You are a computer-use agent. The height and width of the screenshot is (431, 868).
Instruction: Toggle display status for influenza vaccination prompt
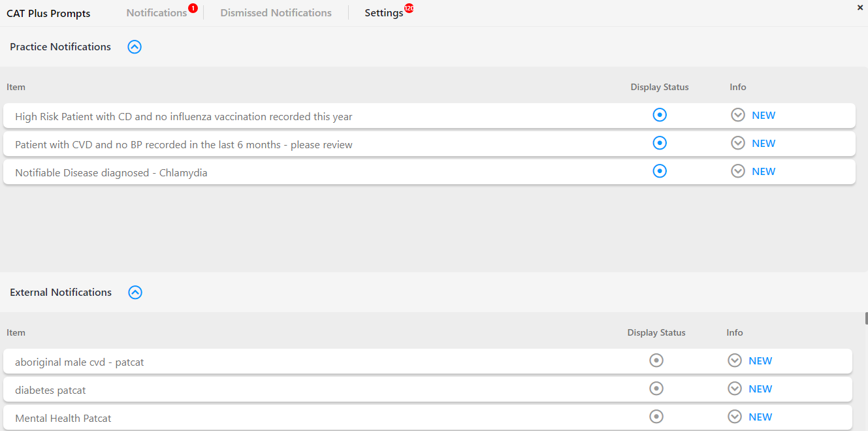coord(660,115)
